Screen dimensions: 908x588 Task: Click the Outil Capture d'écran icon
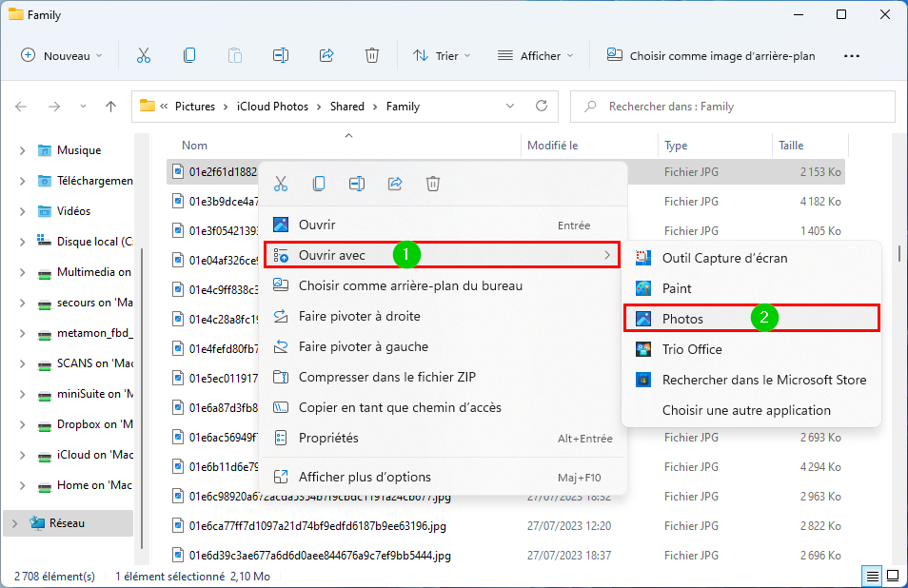pyautogui.click(x=643, y=258)
